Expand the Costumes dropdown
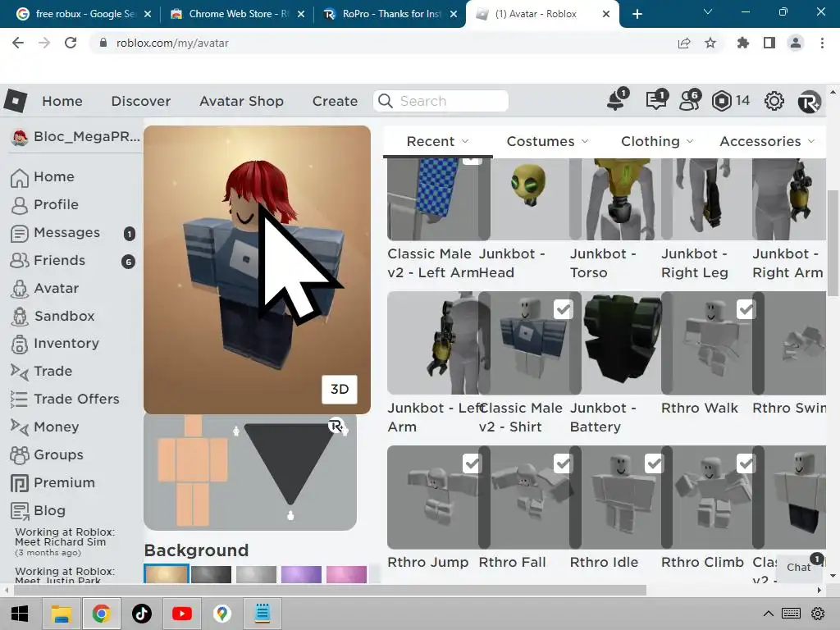This screenshot has width=840, height=630. coord(547,141)
